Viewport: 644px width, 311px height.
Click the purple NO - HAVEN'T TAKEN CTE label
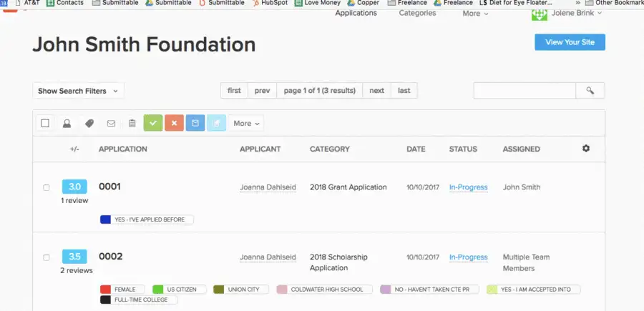429,290
